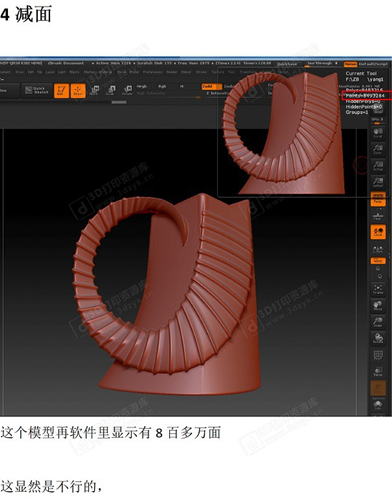Toggle the L.Sym icon
The image size is (392, 500).
click(x=377, y=249)
